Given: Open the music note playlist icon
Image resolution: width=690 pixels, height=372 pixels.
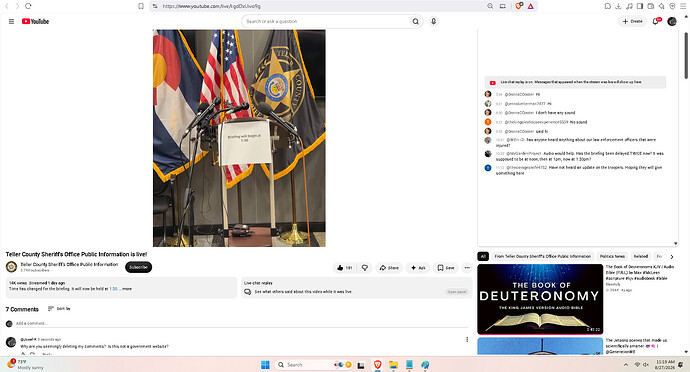Looking at the screenshot, I should tap(629, 6).
